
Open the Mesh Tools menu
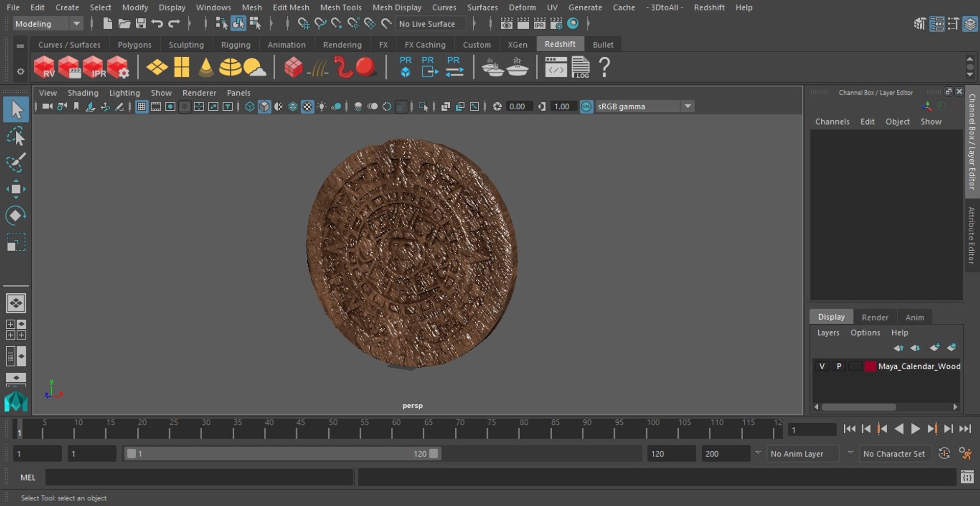[x=340, y=7]
